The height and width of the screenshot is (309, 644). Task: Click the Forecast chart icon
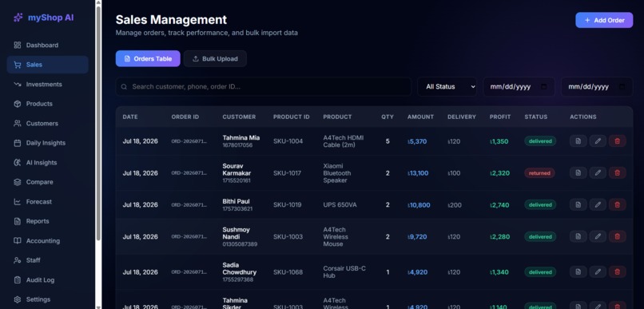point(18,201)
